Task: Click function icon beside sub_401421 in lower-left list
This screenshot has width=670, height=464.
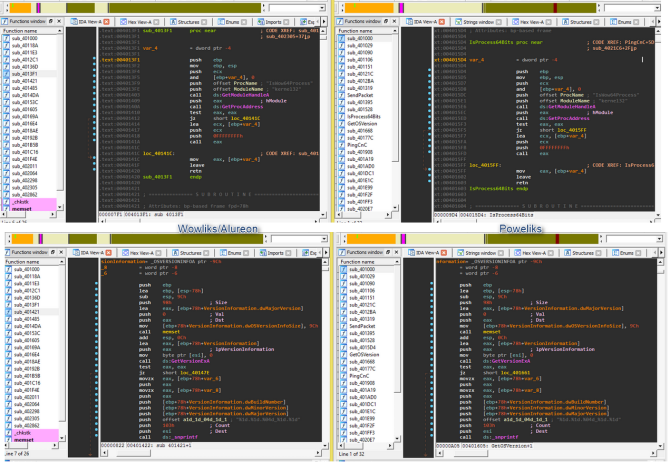Action: 9,312
